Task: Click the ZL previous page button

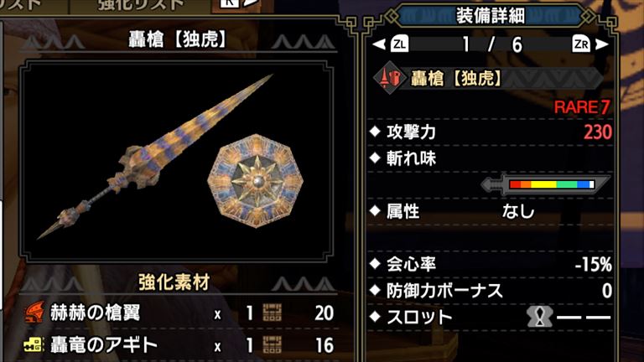Action: 399,44
